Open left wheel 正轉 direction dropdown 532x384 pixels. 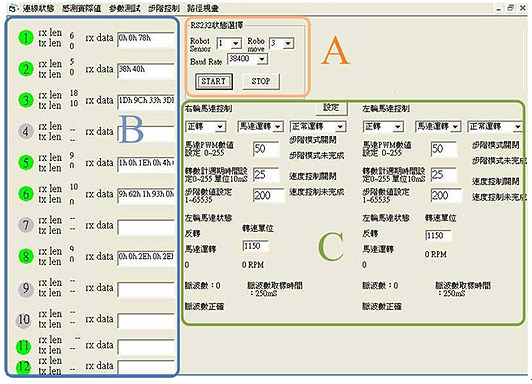tap(383, 127)
